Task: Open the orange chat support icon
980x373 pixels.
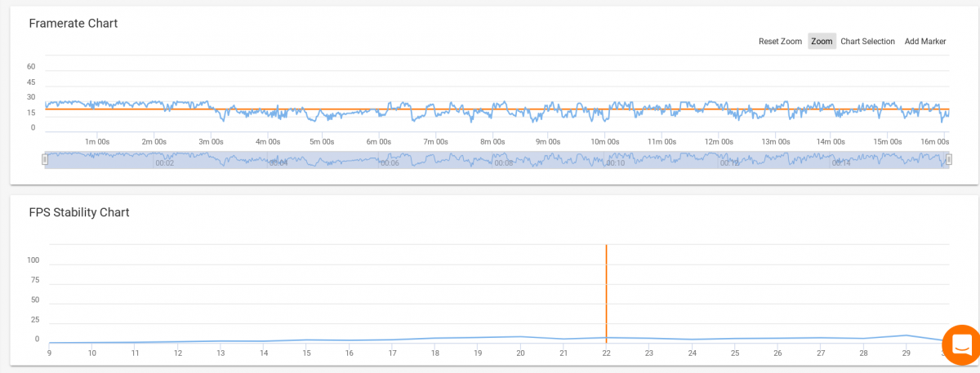Action: [961, 344]
